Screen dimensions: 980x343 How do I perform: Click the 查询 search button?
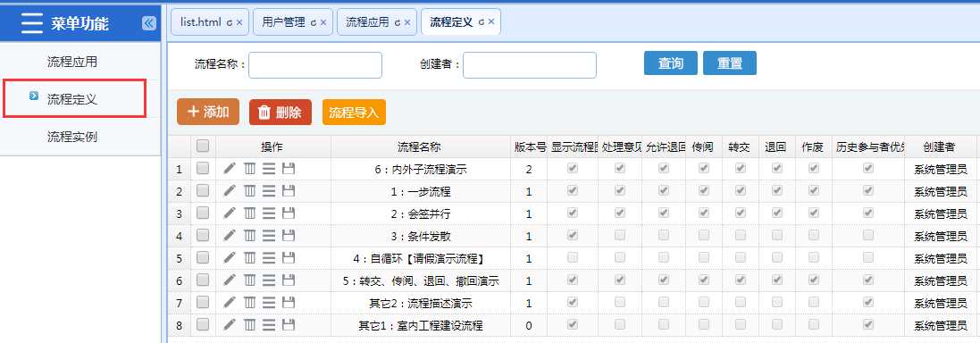(x=671, y=63)
